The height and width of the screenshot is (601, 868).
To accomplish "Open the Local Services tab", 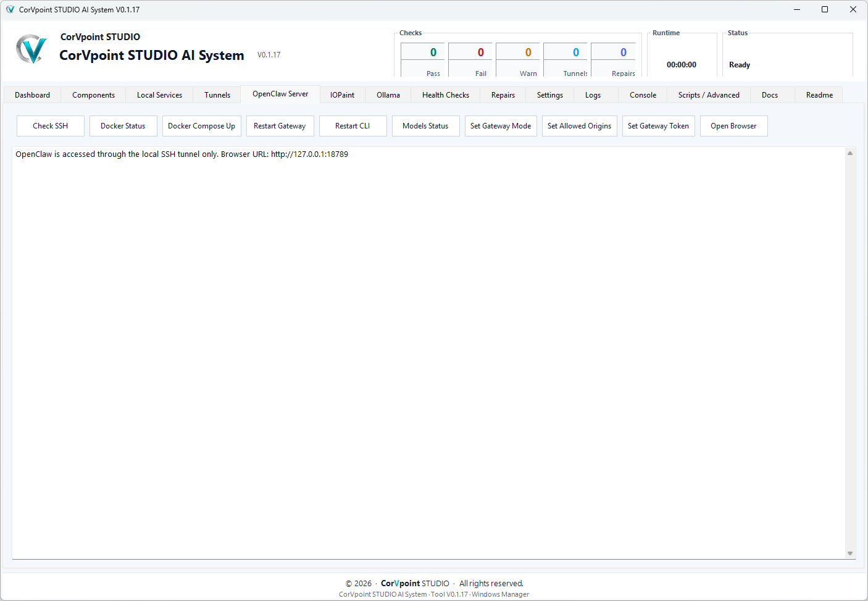I will 159,95.
